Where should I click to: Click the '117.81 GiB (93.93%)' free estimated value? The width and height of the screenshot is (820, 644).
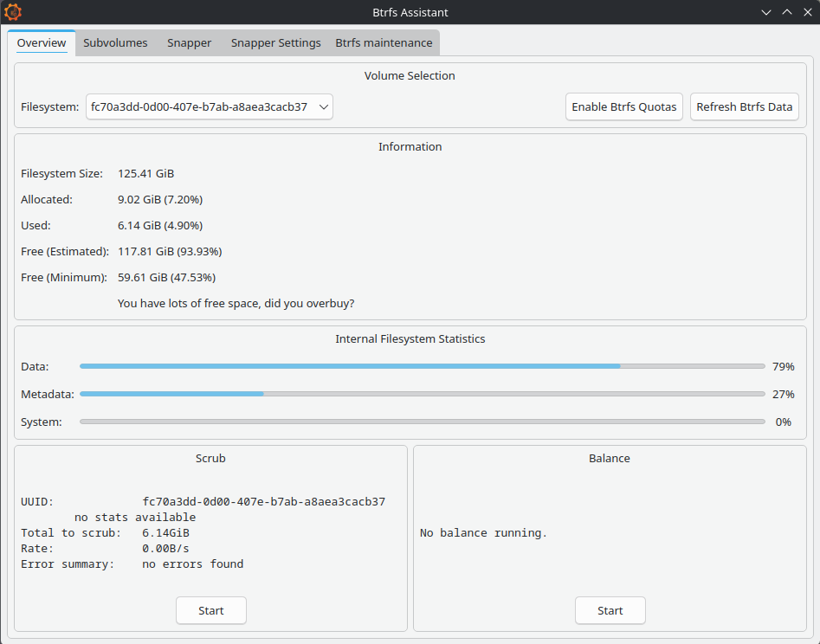[170, 251]
